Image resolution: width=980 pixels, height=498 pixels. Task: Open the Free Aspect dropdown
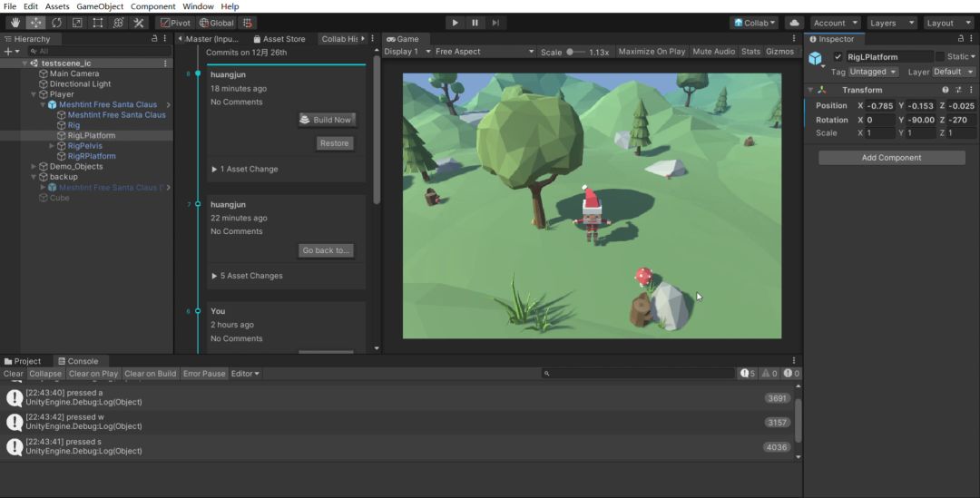[x=481, y=52]
